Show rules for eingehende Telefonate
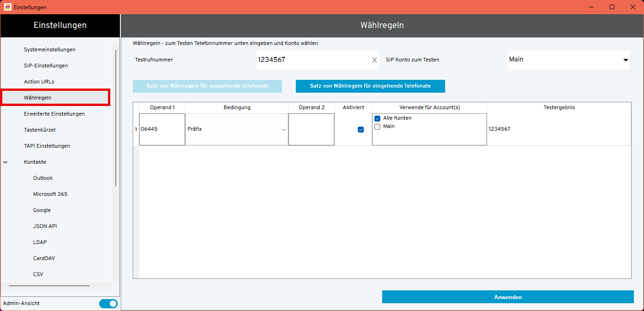This screenshot has height=311, width=644. click(370, 86)
